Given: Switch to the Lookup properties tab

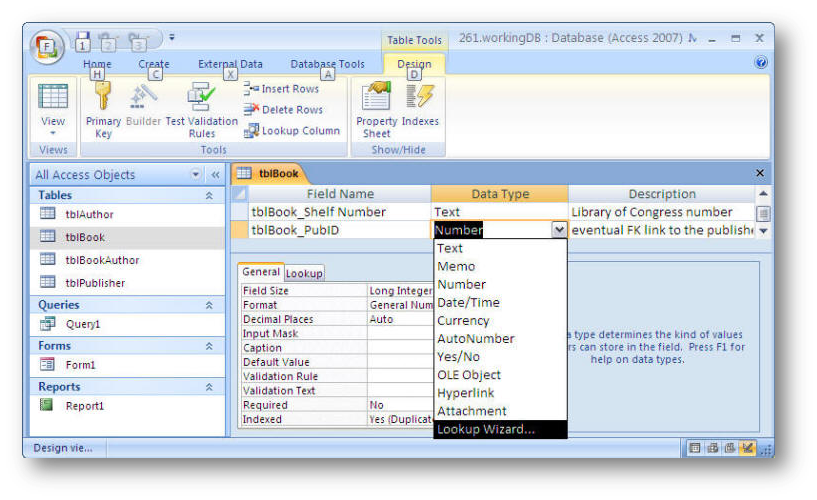Looking at the screenshot, I should click(x=304, y=273).
